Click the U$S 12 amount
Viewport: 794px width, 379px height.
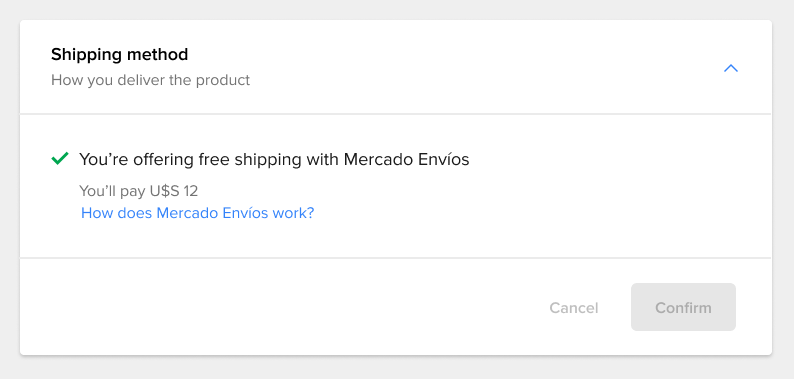[x=174, y=191]
